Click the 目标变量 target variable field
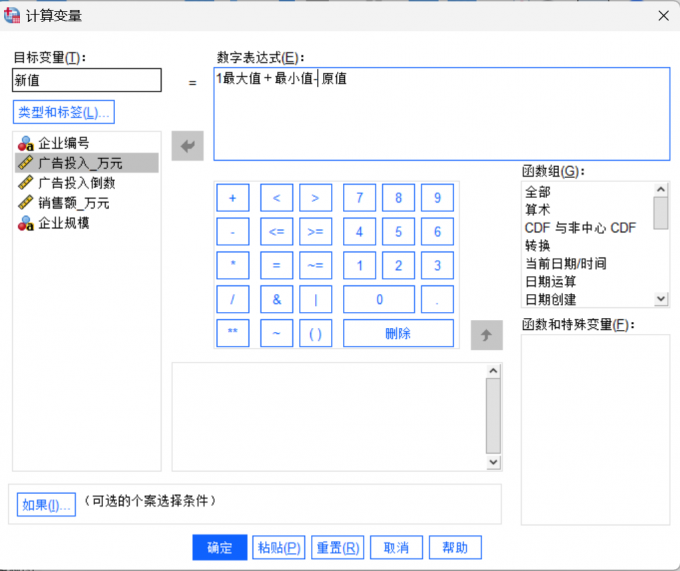Screen dimensions: 680x571 click(87, 80)
